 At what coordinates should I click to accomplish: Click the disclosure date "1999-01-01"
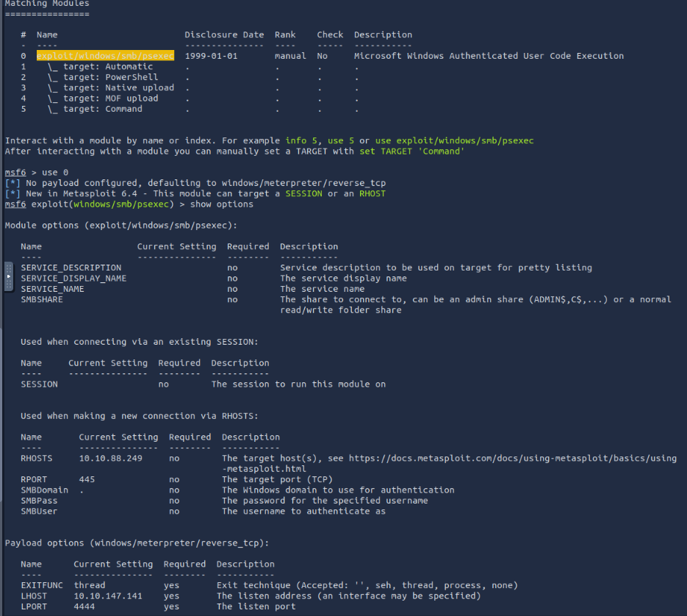[211, 56]
